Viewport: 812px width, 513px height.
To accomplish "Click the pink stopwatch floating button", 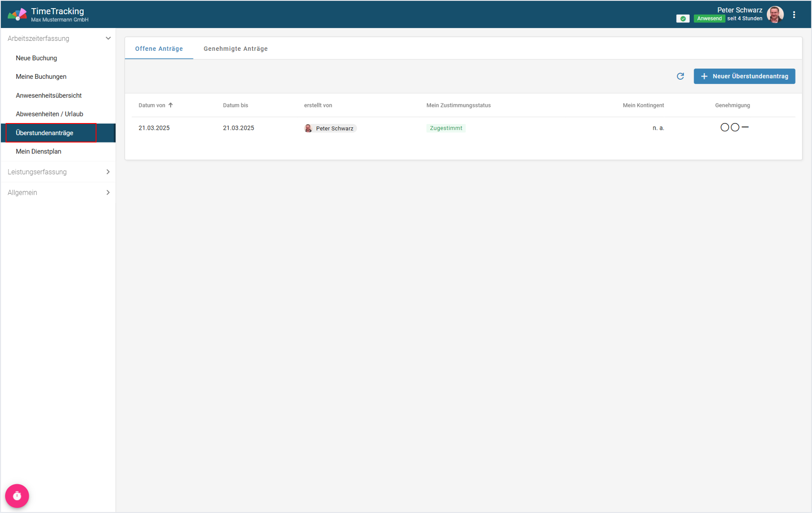I will (17, 496).
